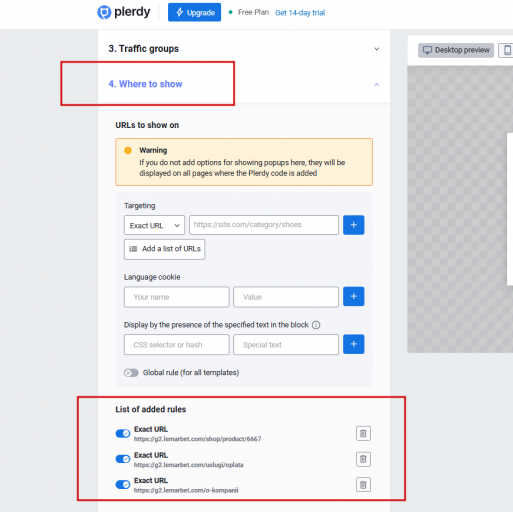Open the Exact URL targeting dropdown
The image size is (513, 512).
154,226
